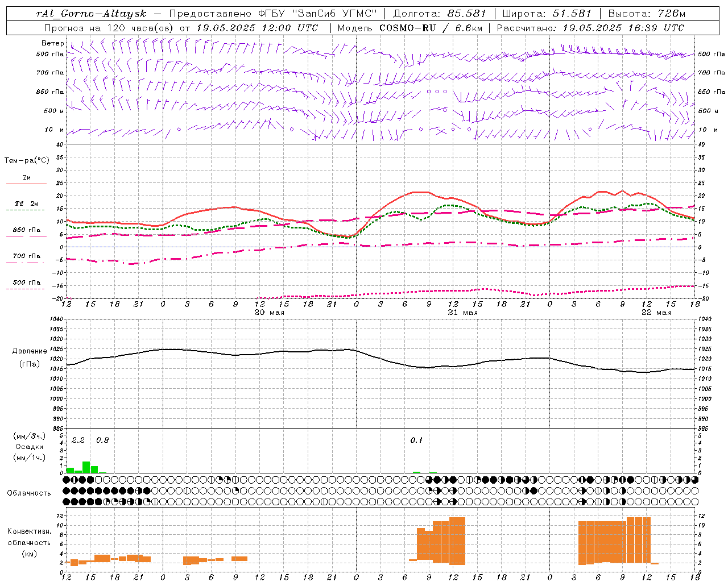Click the Давление pressure panel label
Image resolution: width=728 pixels, height=582 pixels.
coord(30,351)
